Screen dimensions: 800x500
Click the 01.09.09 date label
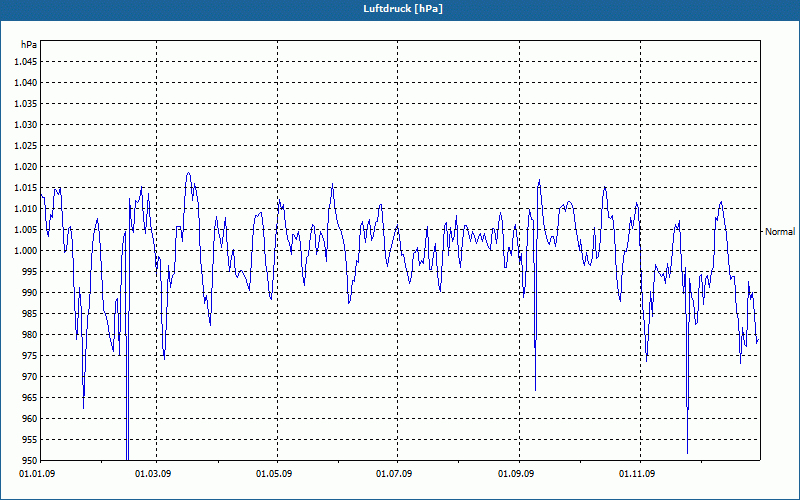coord(516,474)
